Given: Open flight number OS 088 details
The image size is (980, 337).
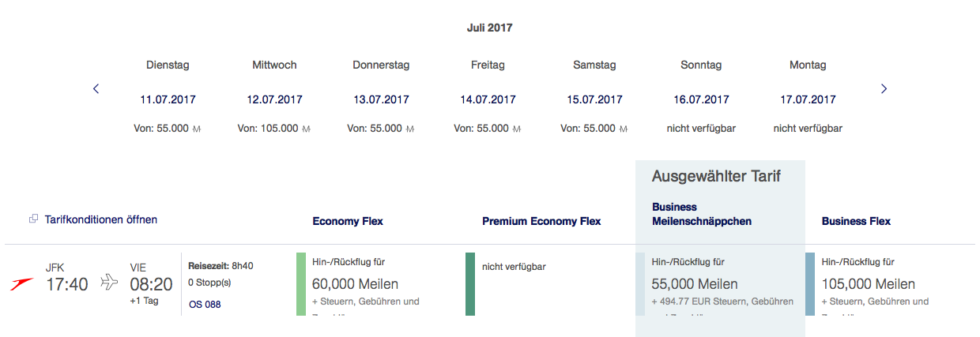Looking at the screenshot, I should 205,304.
